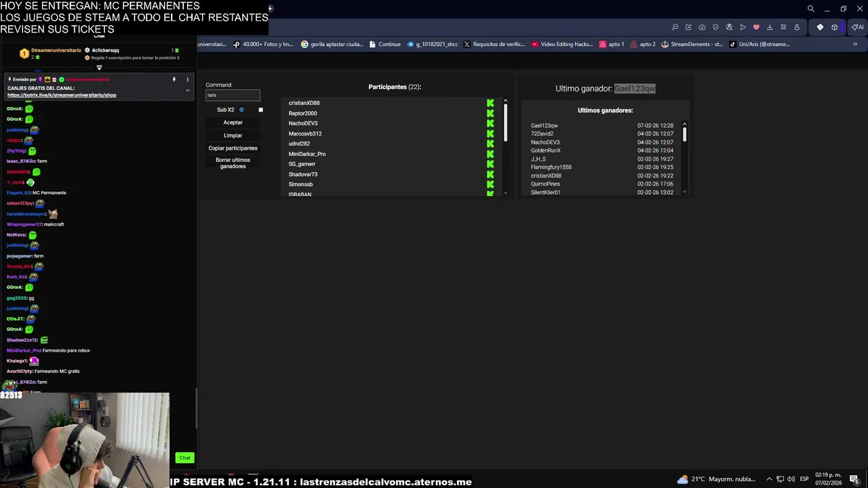
Task: Select last winner name Gael123qw heading
Action: coord(635,89)
